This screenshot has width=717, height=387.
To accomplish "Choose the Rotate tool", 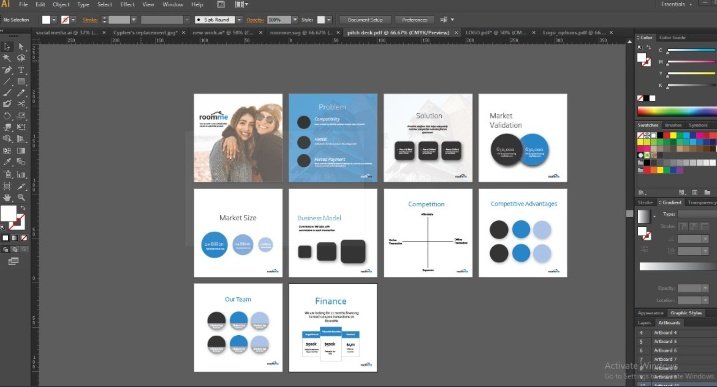I will click(x=7, y=116).
